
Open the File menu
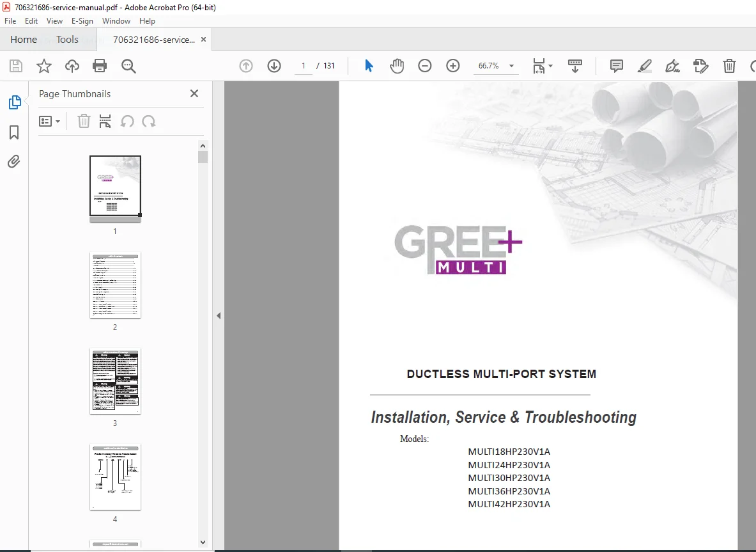pyautogui.click(x=10, y=21)
